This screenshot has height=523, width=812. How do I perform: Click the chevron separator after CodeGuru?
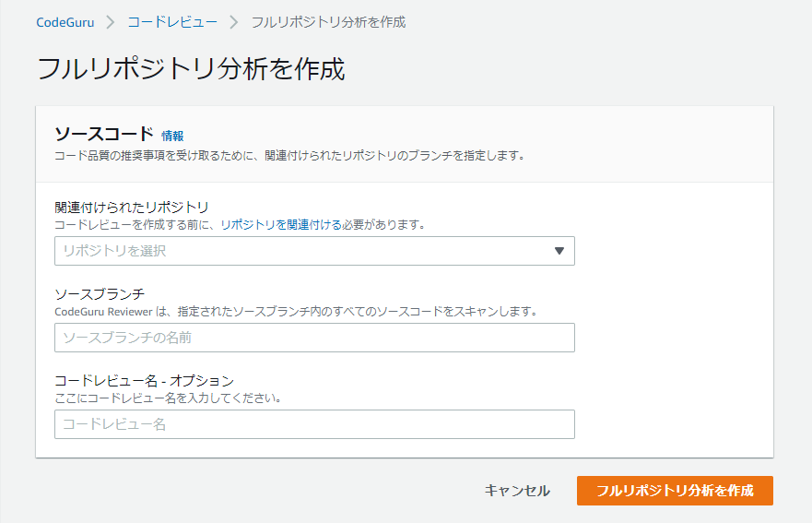tap(111, 21)
